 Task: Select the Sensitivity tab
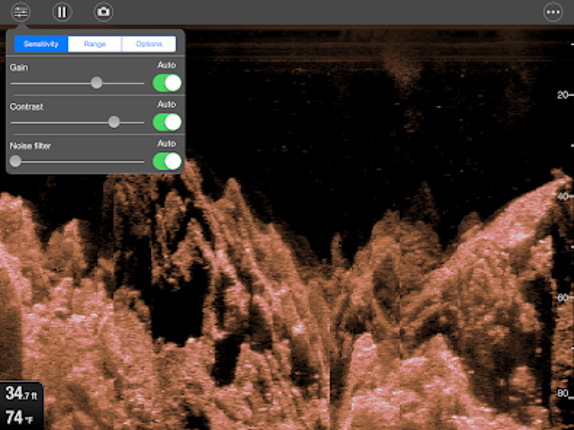click(x=41, y=44)
